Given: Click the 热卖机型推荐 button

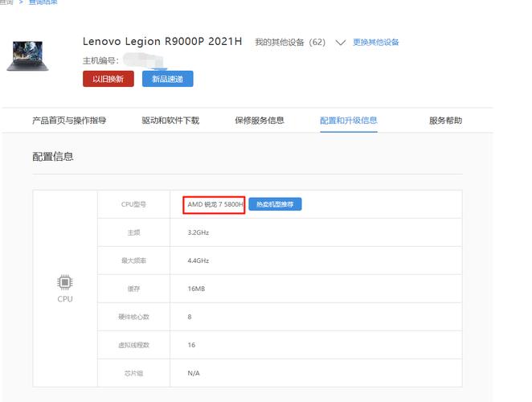Looking at the screenshot, I should tap(275, 204).
